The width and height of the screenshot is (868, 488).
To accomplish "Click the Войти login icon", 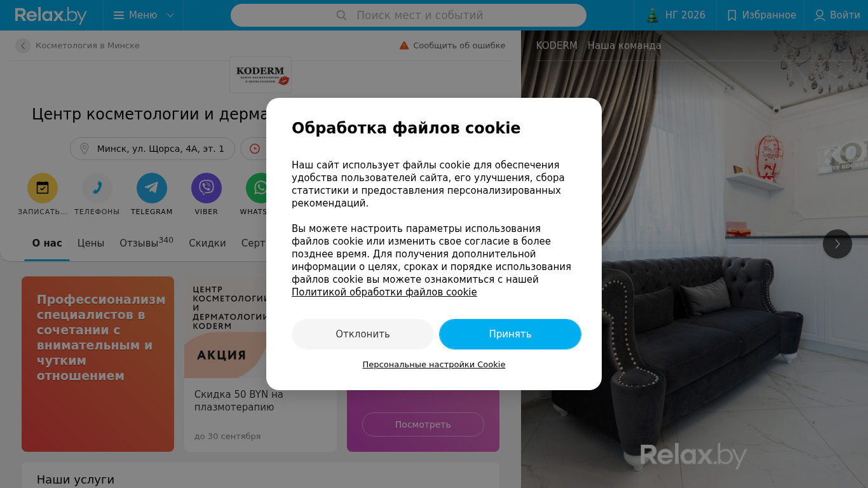I will (820, 15).
